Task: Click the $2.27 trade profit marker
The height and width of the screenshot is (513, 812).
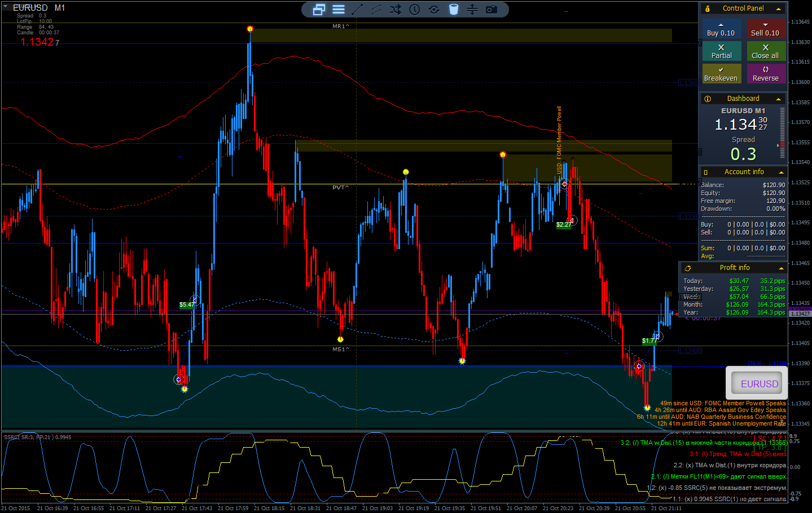Action: click(564, 224)
